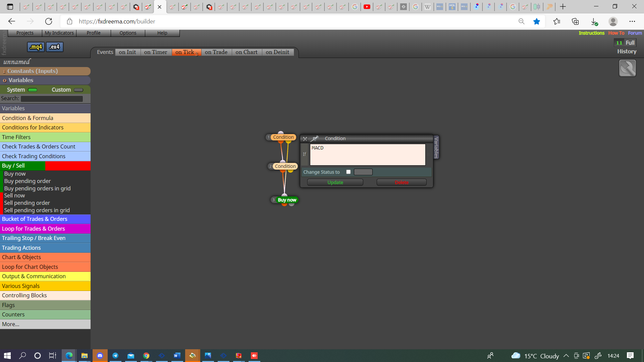Open Chrome from taskbar
644x362 pixels.
146,356
